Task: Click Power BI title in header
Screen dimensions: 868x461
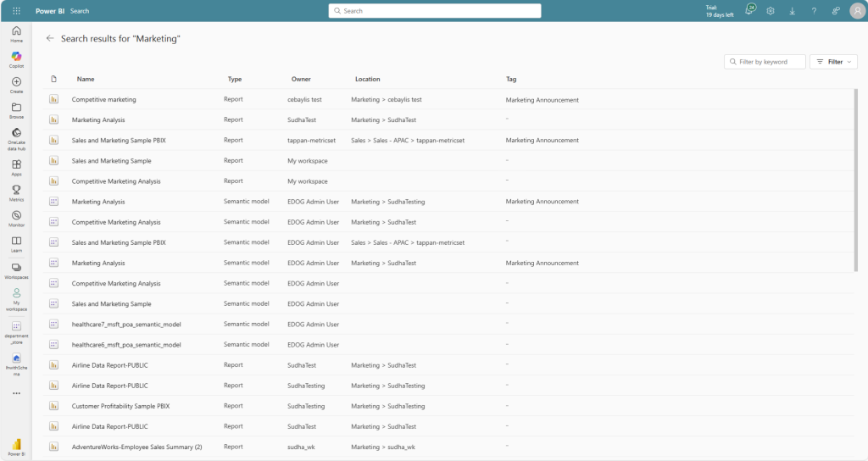Action: (x=50, y=11)
